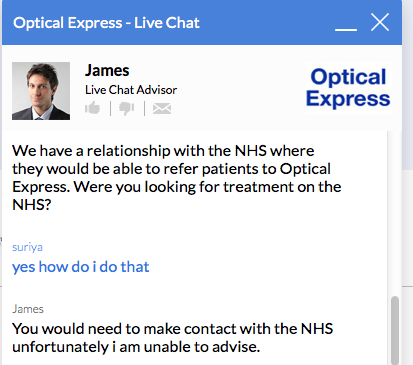Click the scrollbar track above the thumb
The image size is (413, 365).
(x=395, y=213)
